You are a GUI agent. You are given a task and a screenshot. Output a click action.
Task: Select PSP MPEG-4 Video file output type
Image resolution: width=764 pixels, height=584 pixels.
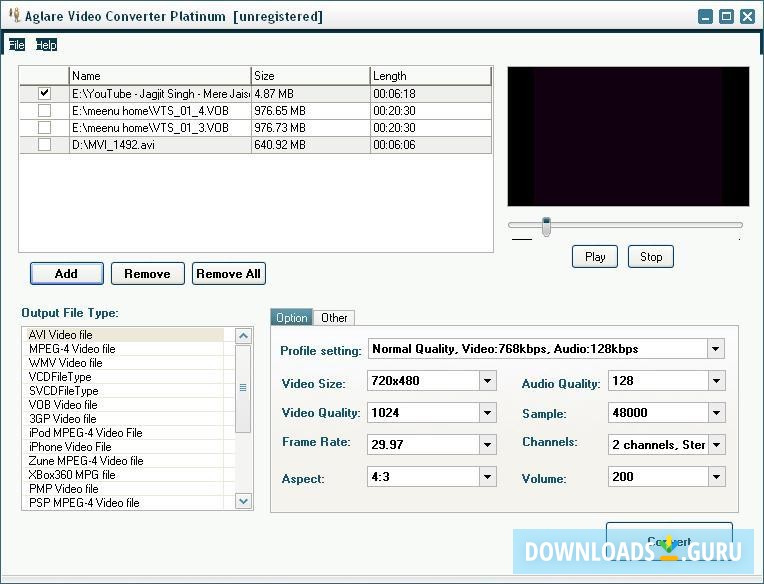pos(126,503)
